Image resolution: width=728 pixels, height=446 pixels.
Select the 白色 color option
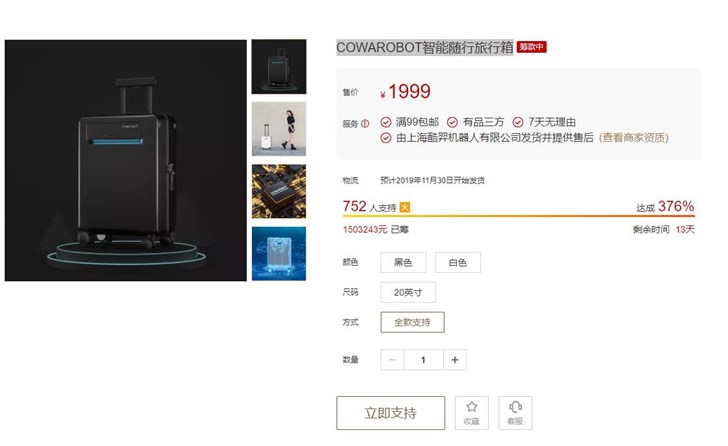(x=458, y=263)
